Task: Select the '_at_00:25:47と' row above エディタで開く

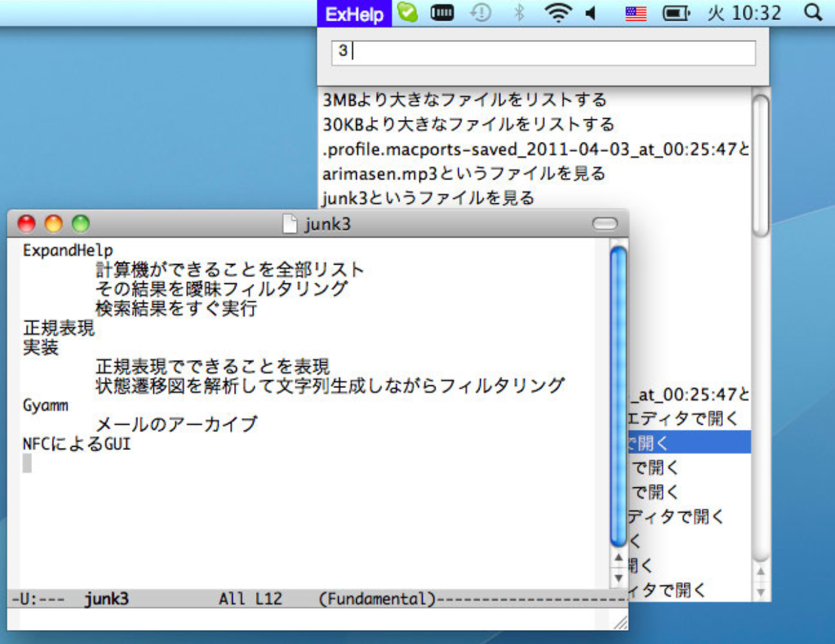Action: click(x=689, y=394)
